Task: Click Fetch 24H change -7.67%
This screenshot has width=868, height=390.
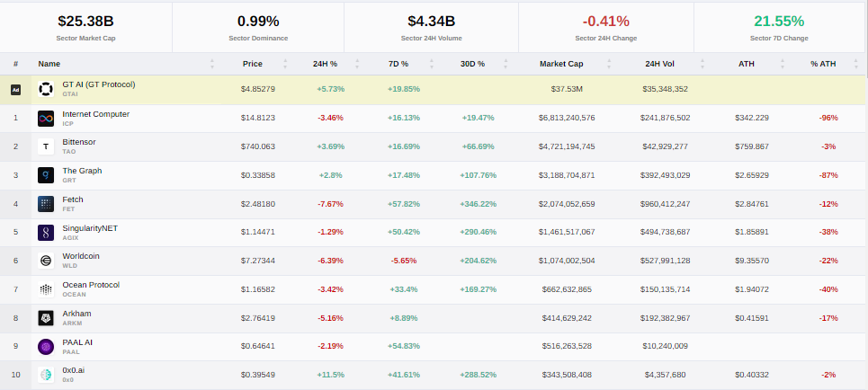Action: [330, 204]
